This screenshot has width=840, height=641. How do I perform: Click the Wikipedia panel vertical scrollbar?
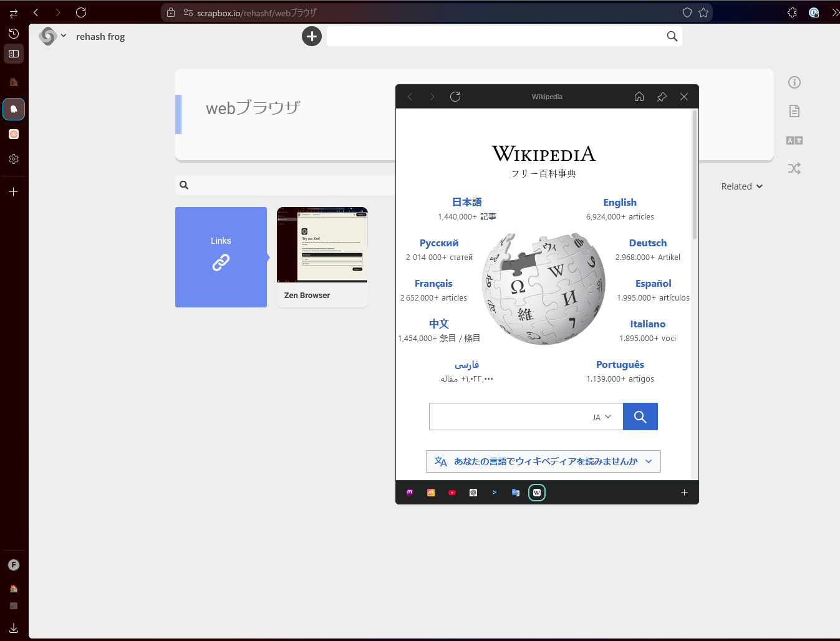click(x=695, y=175)
